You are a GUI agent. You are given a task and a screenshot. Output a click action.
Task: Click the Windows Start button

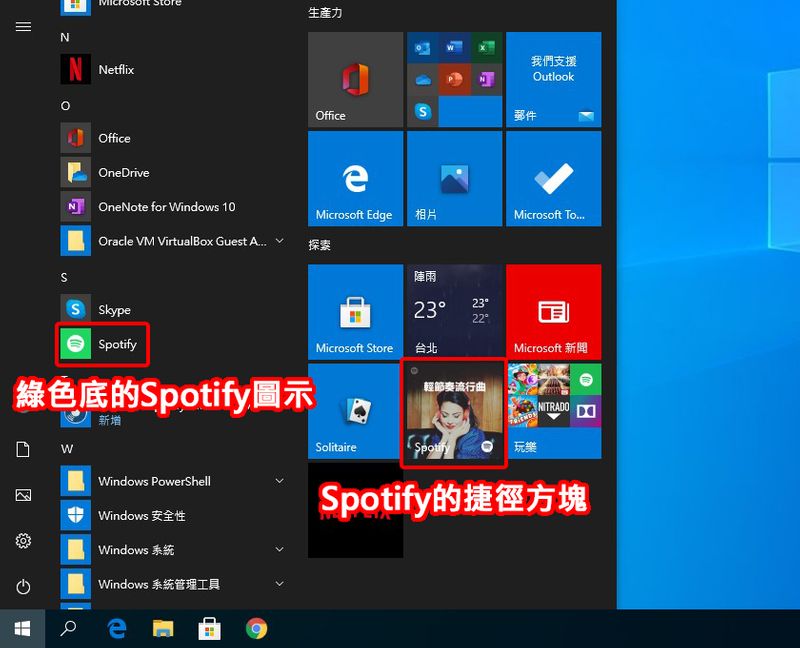point(22,629)
